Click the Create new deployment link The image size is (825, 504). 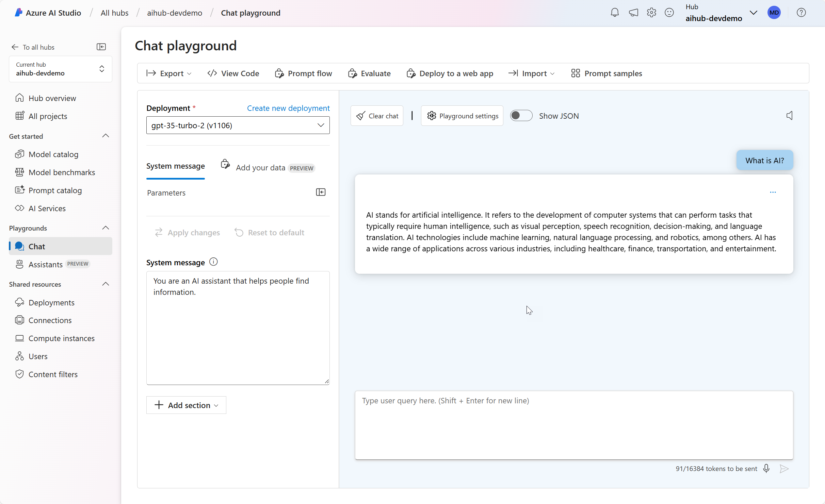[x=288, y=108]
